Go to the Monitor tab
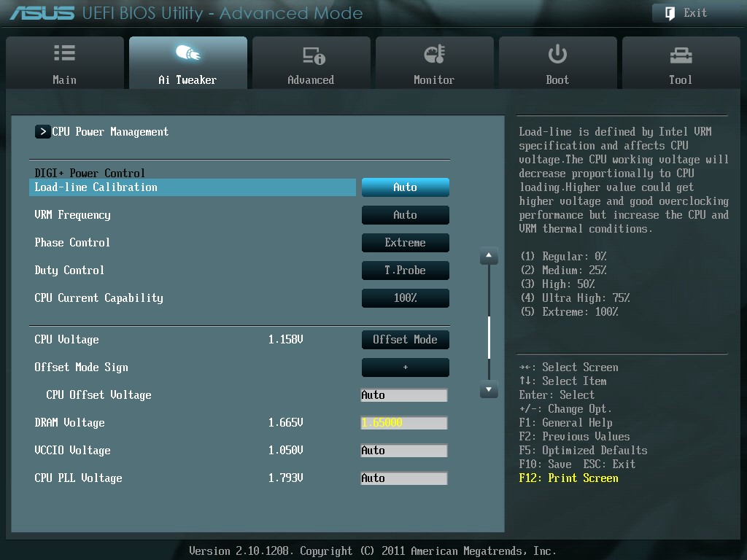 [435, 63]
